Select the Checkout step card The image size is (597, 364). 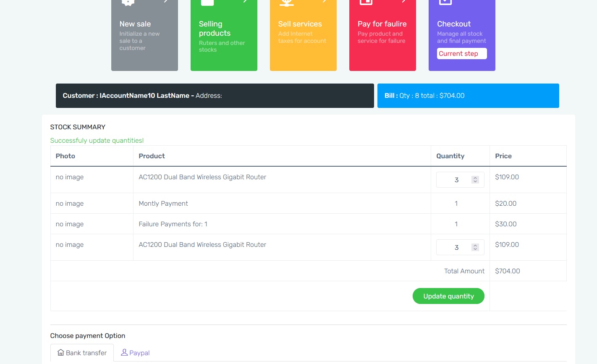[462, 35]
